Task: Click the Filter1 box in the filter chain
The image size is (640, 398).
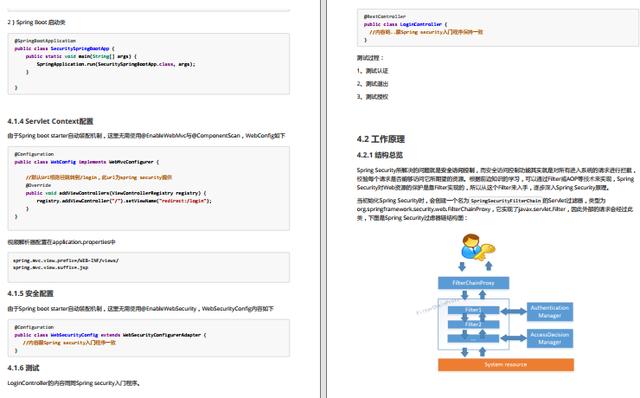Action: click(x=473, y=310)
